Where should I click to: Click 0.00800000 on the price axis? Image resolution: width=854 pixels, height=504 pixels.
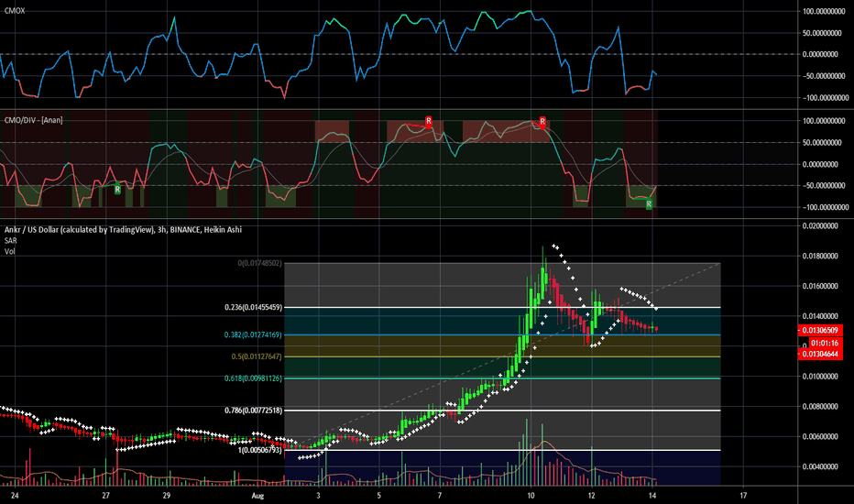click(x=820, y=407)
